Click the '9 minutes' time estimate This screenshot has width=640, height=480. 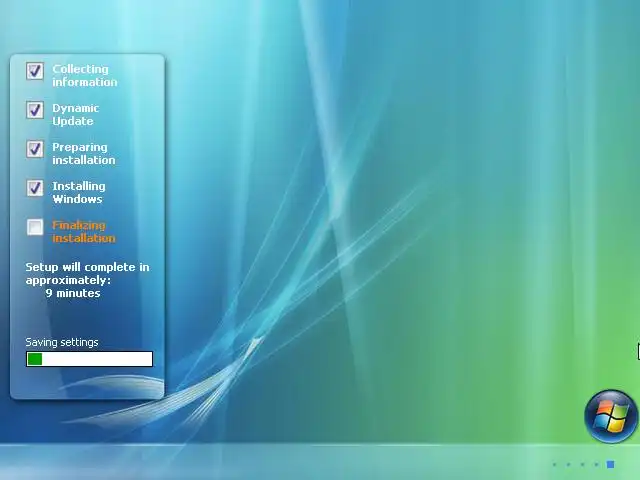coord(73,293)
